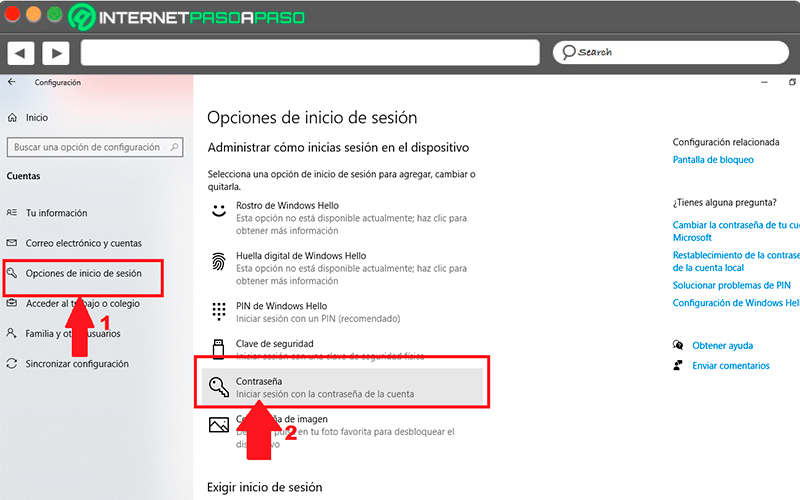The image size is (800, 500).
Task: Click the Cuentas section heading
Action: [23, 176]
